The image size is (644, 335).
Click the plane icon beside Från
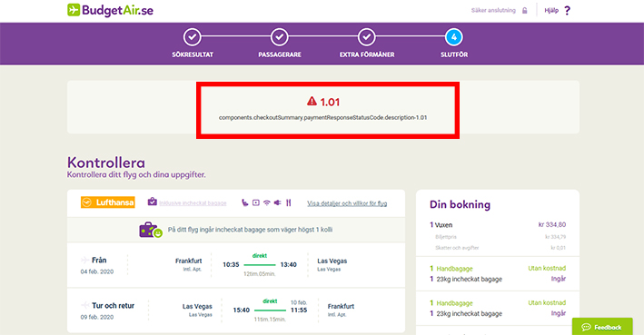click(x=85, y=260)
